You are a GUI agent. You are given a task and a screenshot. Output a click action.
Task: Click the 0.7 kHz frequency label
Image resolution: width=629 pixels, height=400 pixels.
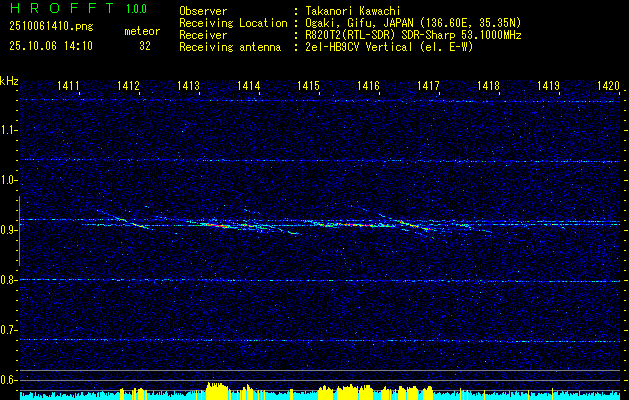tap(9, 330)
